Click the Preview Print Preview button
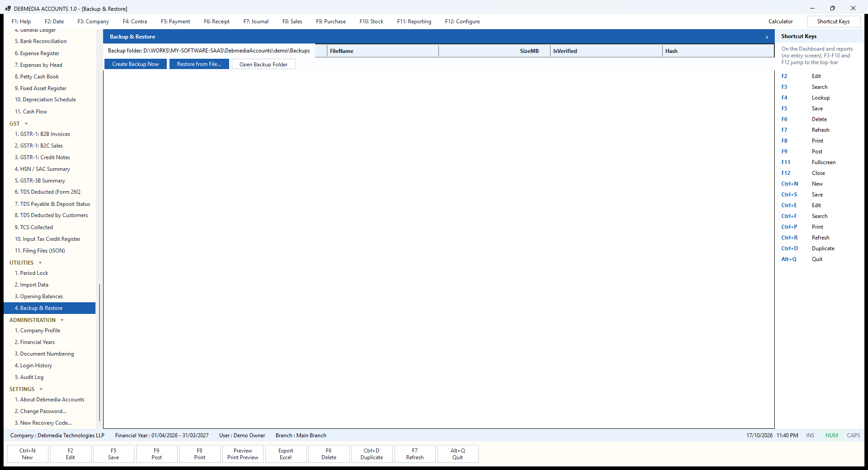Image resolution: width=868 pixels, height=470 pixels. (243, 454)
